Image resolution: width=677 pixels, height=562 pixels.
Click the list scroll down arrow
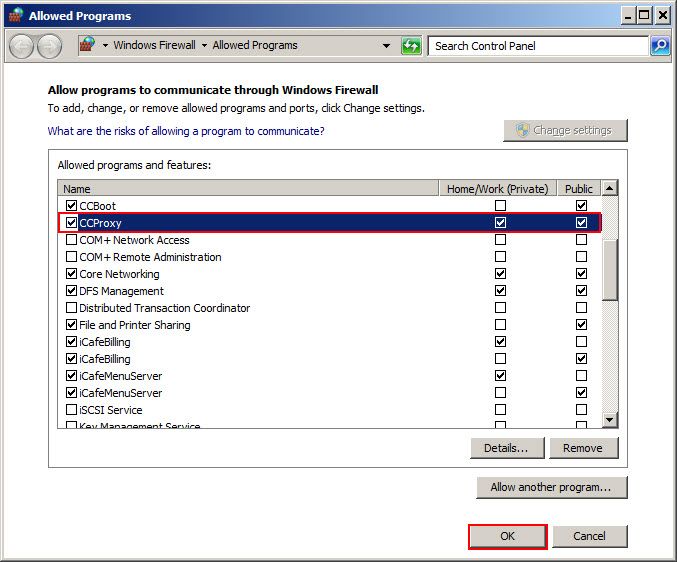click(x=609, y=420)
